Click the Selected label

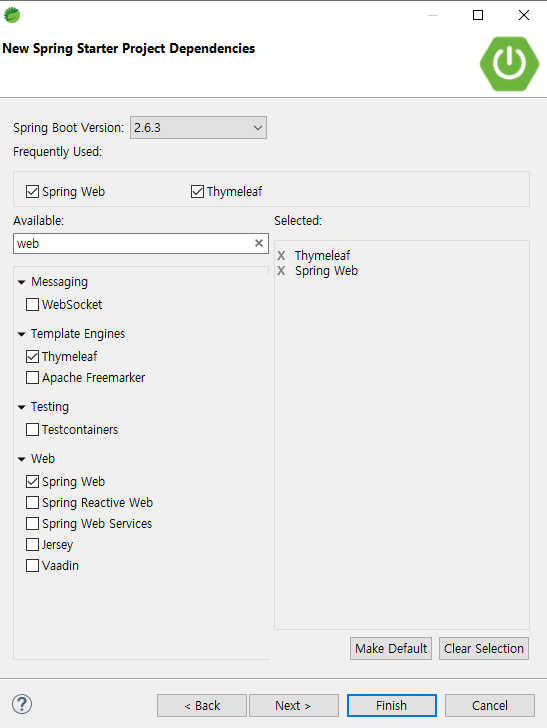tap(298, 221)
